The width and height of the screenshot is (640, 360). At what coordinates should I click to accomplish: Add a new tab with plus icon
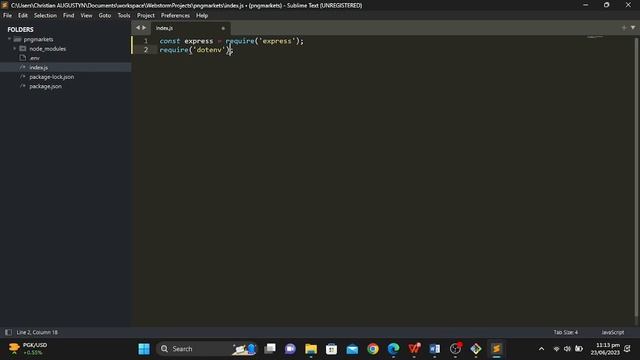[x=624, y=28]
